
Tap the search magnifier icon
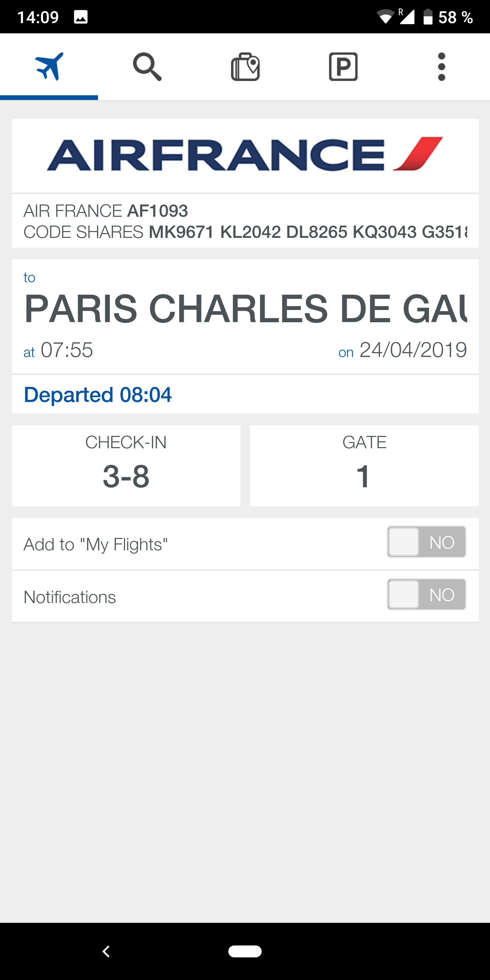[147, 67]
